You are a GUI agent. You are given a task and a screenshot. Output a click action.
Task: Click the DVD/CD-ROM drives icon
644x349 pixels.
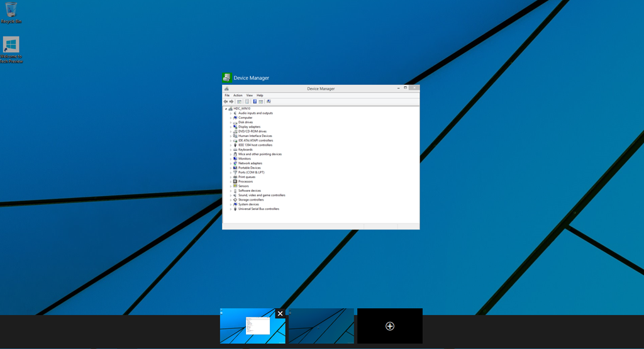click(235, 131)
